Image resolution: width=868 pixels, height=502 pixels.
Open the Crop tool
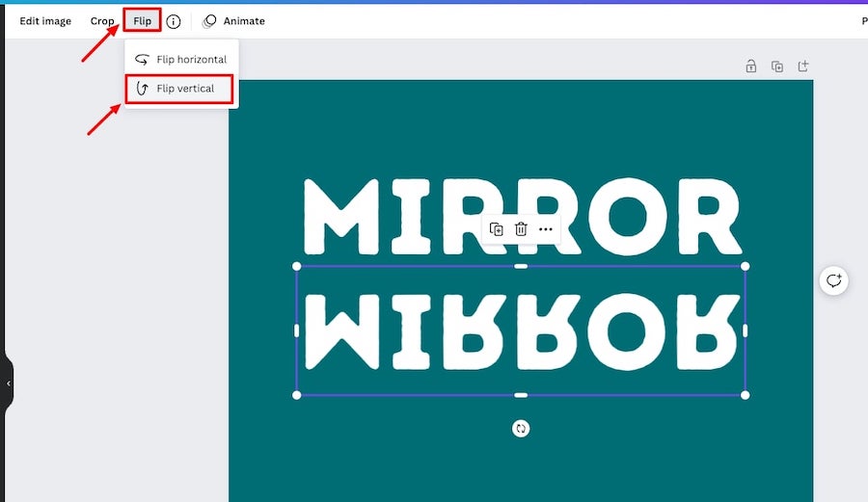tap(102, 21)
